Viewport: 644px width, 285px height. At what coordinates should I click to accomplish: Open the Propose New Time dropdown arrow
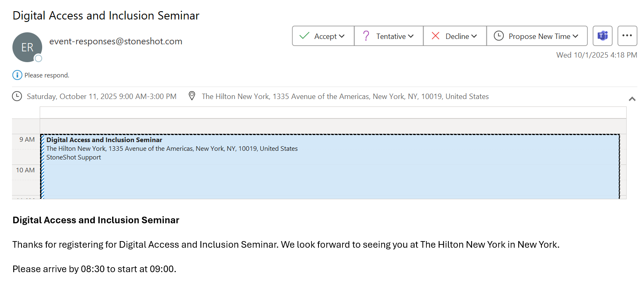coord(575,36)
